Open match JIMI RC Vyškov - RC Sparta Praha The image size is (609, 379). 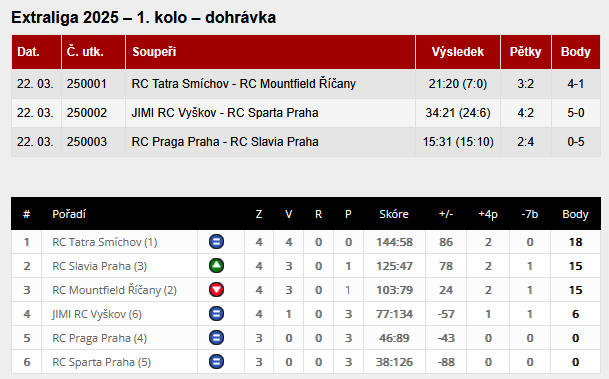pos(225,113)
